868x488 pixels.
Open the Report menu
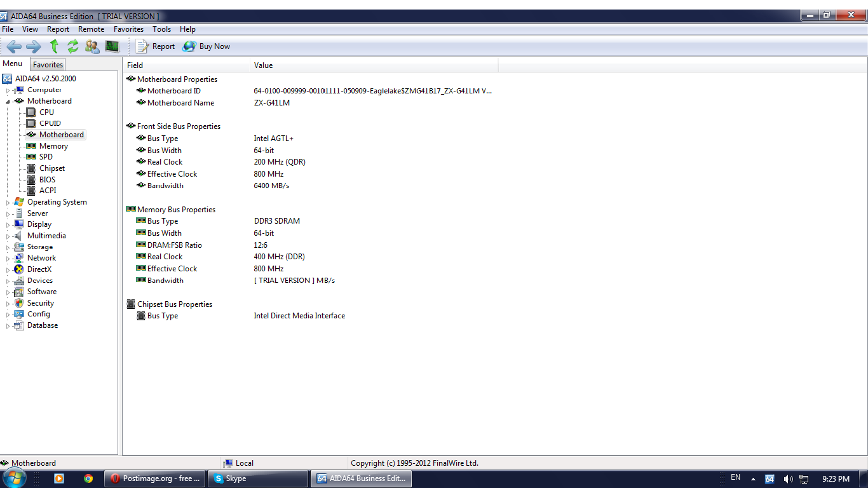[x=58, y=29]
